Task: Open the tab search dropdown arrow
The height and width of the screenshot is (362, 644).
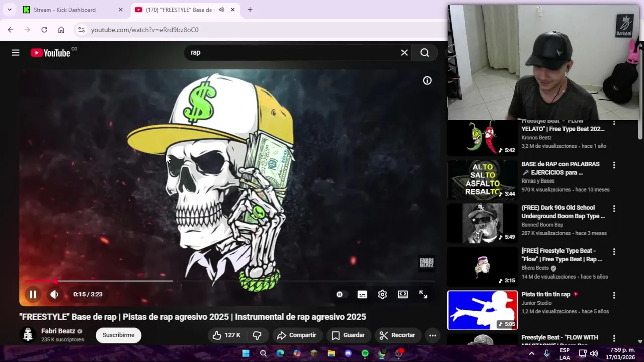Action: pyautogui.click(x=9, y=10)
